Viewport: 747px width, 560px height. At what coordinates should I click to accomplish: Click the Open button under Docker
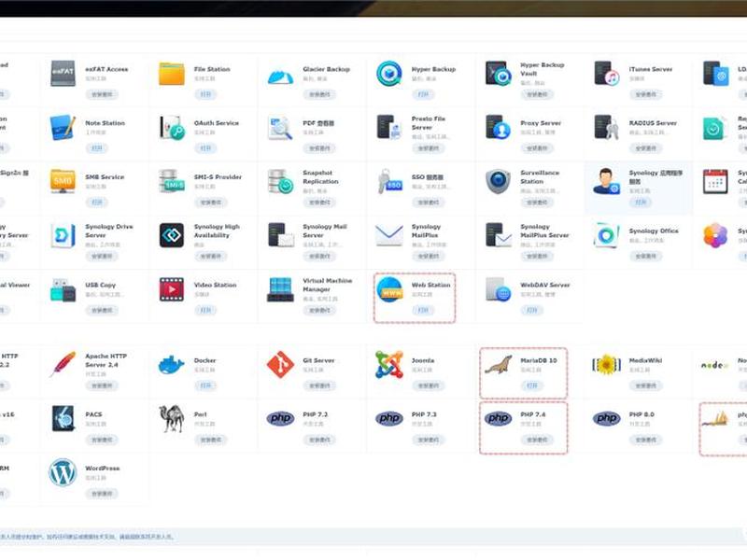coord(205,385)
